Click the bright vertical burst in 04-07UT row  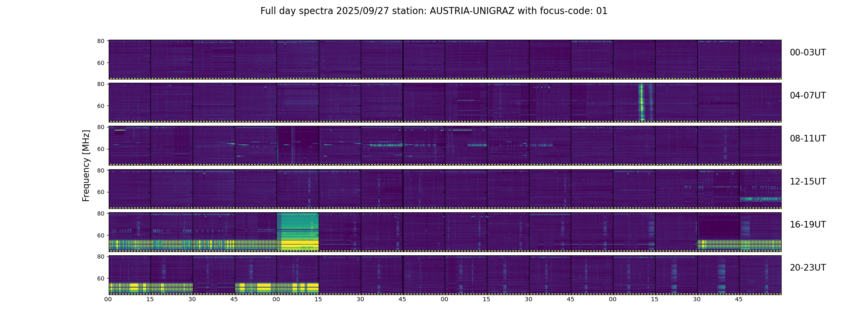(x=641, y=102)
